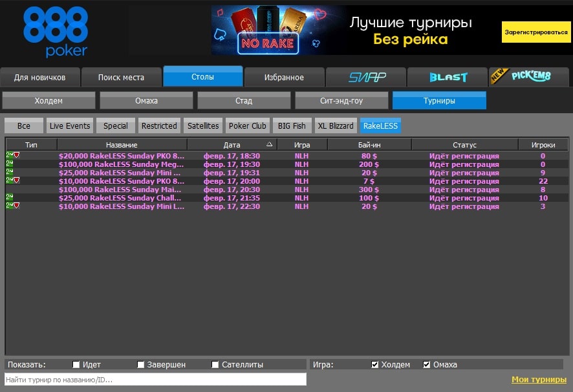Filter by BIG Fish tournaments
This screenshot has height=392, width=573.
click(292, 125)
